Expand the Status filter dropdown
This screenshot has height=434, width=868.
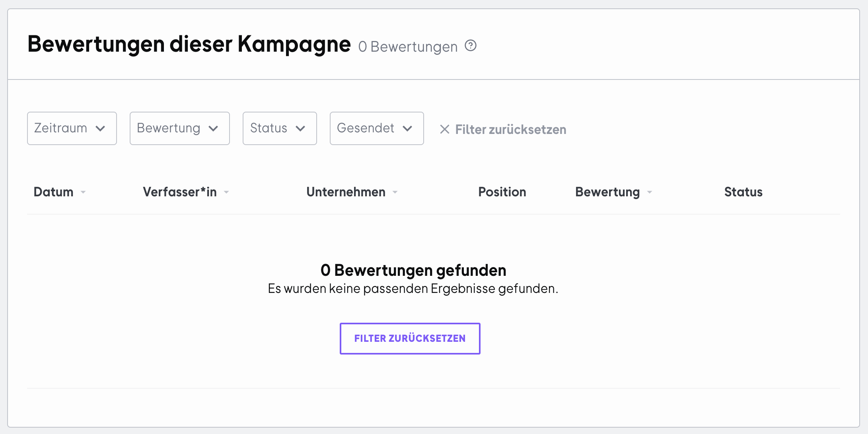coord(280,128)
